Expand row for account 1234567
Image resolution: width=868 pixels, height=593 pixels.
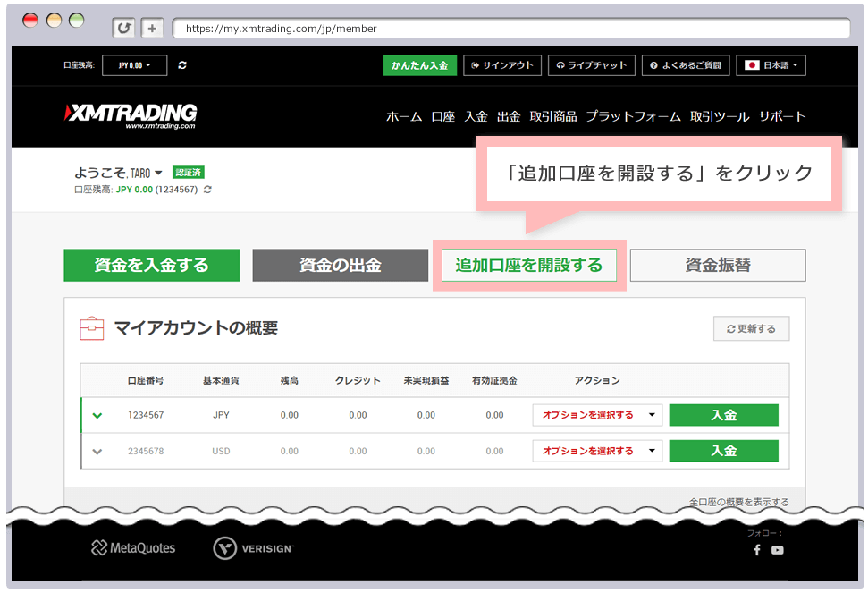tap(97, 415)
